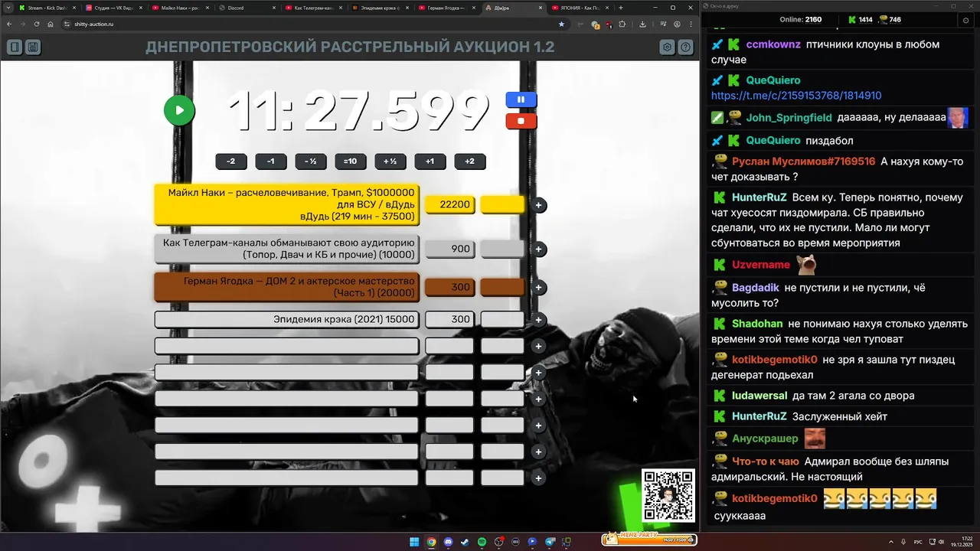Click the MEME PARTY progress bar widget
Screen dimensions: 980x551
pyautogui.click(x=648, y=540)
